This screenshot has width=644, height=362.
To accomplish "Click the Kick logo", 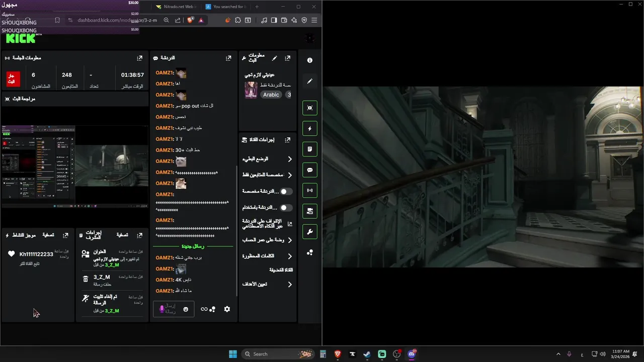I will click(x=21, y=39).
